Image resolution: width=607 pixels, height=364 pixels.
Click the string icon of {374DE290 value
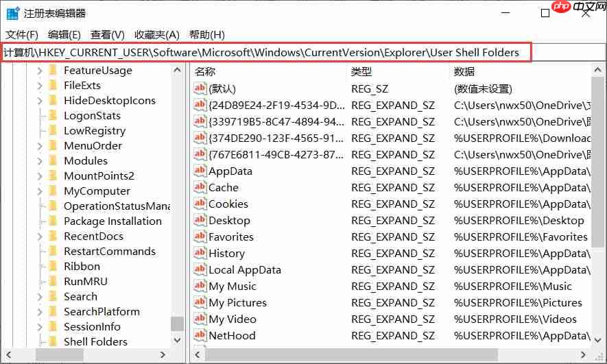pos(200,138)
